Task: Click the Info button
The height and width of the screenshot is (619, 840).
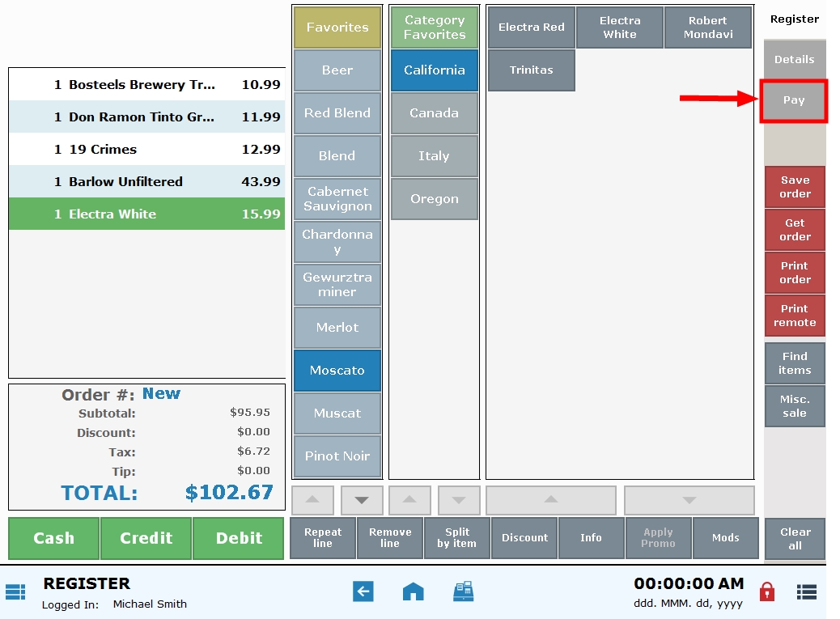Action: [x=592, y=537]
